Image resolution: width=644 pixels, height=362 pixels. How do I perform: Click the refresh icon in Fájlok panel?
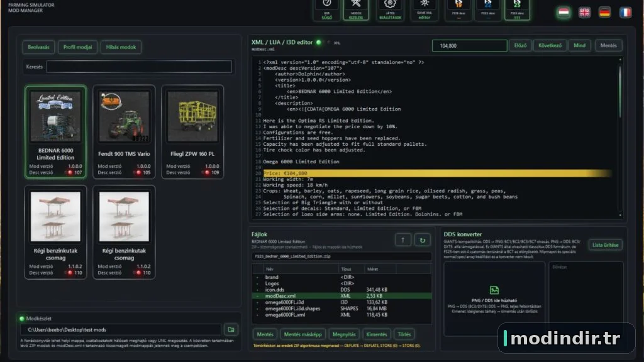pos(422,240)
